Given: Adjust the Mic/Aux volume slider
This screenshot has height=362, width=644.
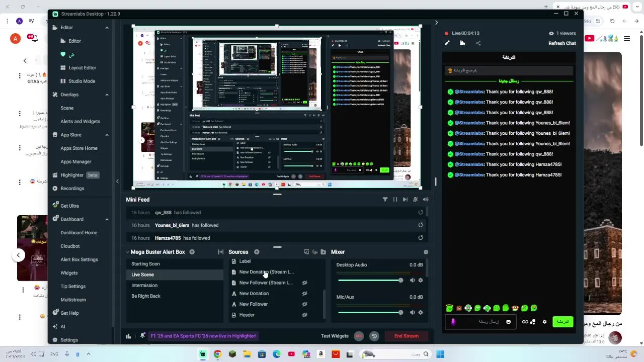Looking at the screenshot, I should tap(370, 312).
